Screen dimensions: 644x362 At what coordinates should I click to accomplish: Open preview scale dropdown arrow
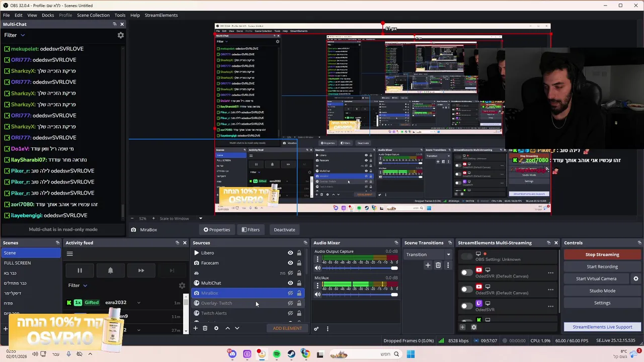click(x=200, y=218)
